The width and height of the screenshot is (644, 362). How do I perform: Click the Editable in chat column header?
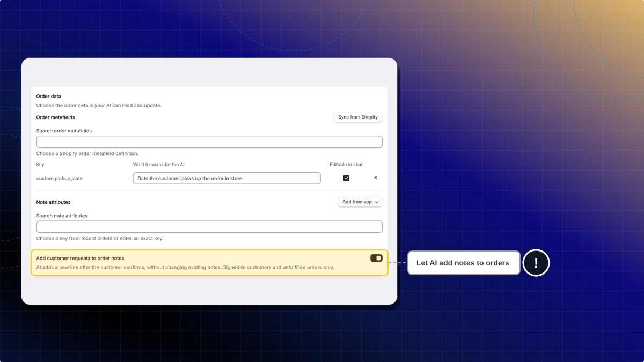tap(346, 165)
